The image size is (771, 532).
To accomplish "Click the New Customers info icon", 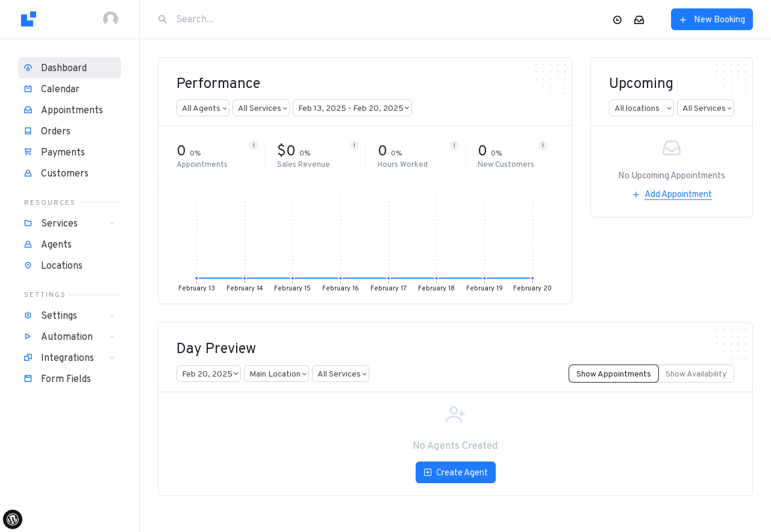I will (x=543, y=145).
